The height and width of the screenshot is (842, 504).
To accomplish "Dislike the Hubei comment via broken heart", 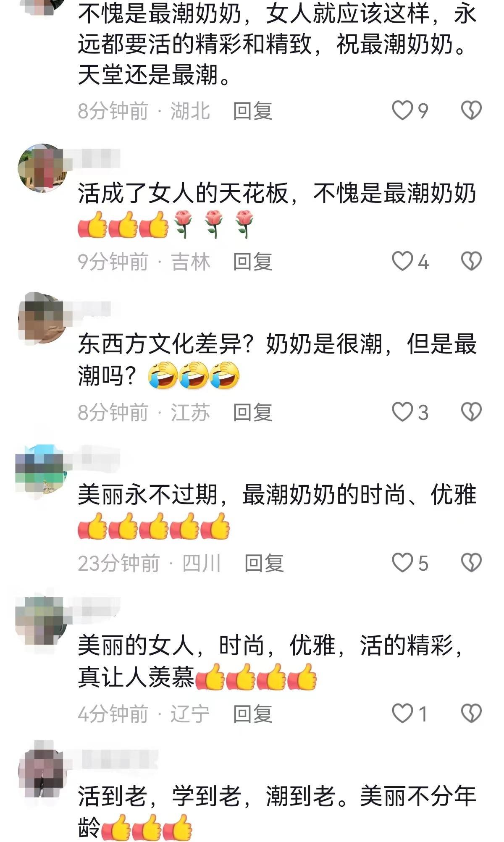I will click(471, 111).
